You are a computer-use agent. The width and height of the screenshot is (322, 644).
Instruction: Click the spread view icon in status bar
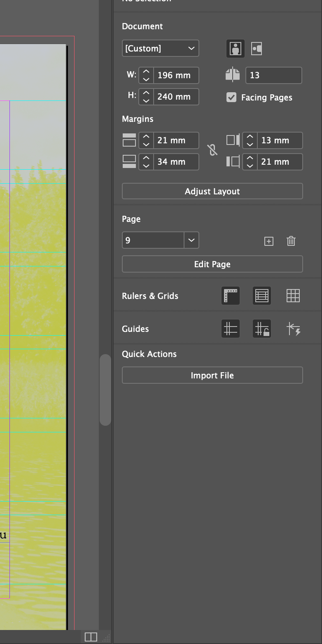click(x=91, y=637)
